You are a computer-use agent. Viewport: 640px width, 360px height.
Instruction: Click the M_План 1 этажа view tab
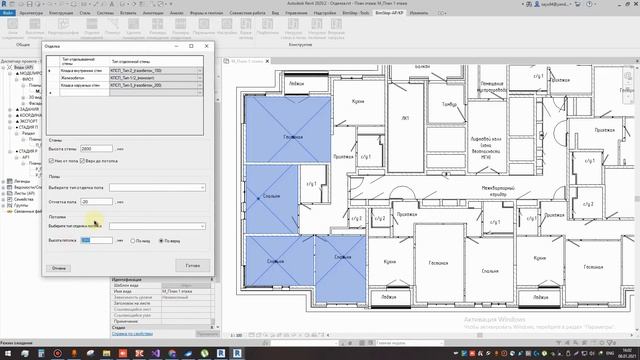(x=247, y=61)
